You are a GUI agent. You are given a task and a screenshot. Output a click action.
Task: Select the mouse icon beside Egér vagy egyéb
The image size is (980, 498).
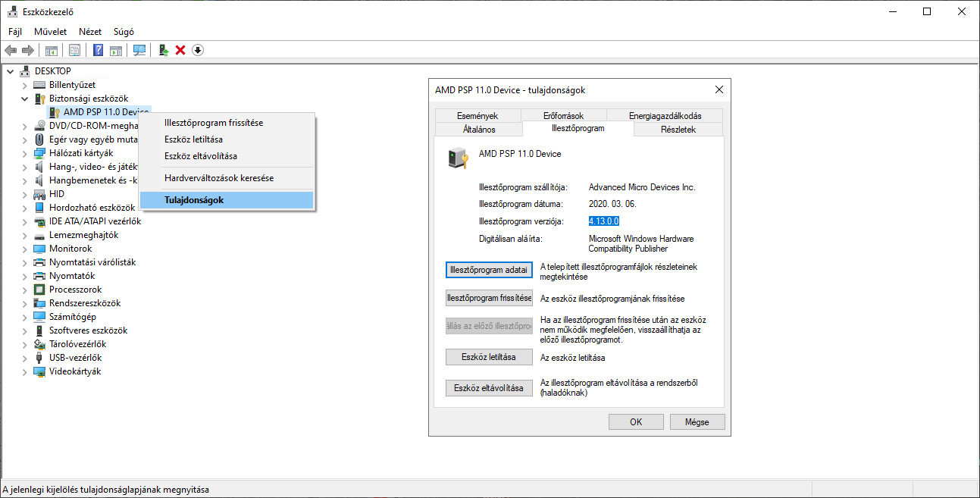39,139
